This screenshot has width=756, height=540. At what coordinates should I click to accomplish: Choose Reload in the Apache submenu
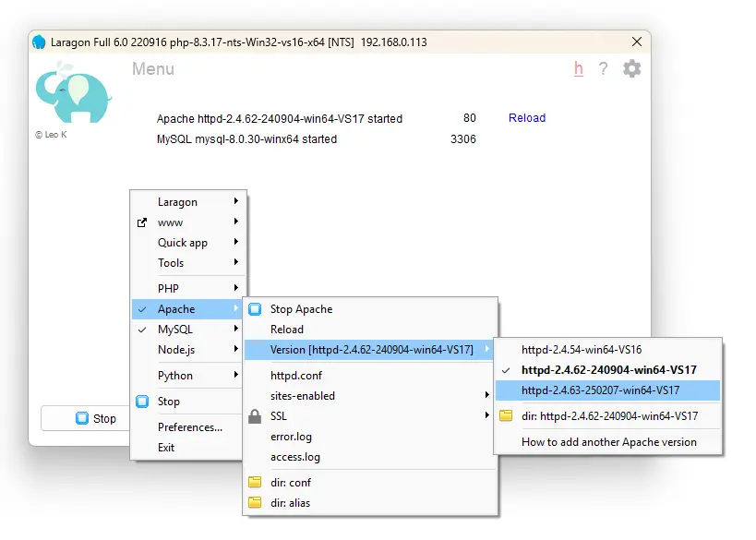[x=370, y=330]
